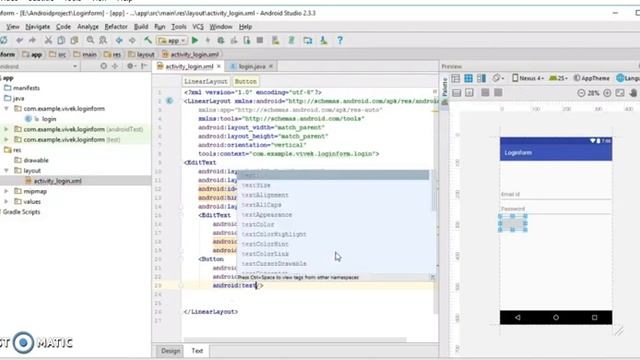This screenshot has width=640, height=360.
Task: Click the Button breadcrumb in editor
Action: pyautogui.click(x=246, y=81)
